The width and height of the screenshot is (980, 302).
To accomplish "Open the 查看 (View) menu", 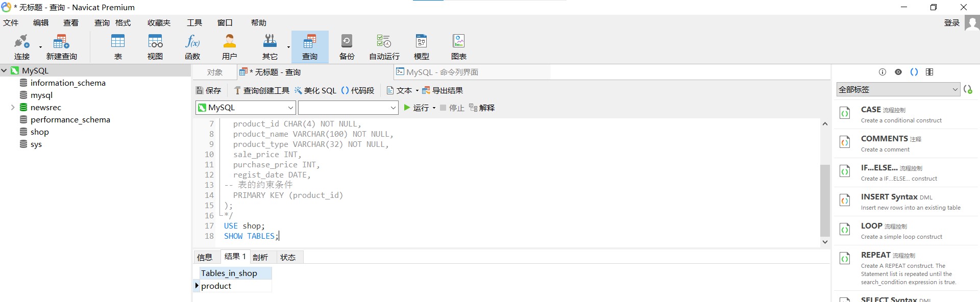I will pos(71,22).
